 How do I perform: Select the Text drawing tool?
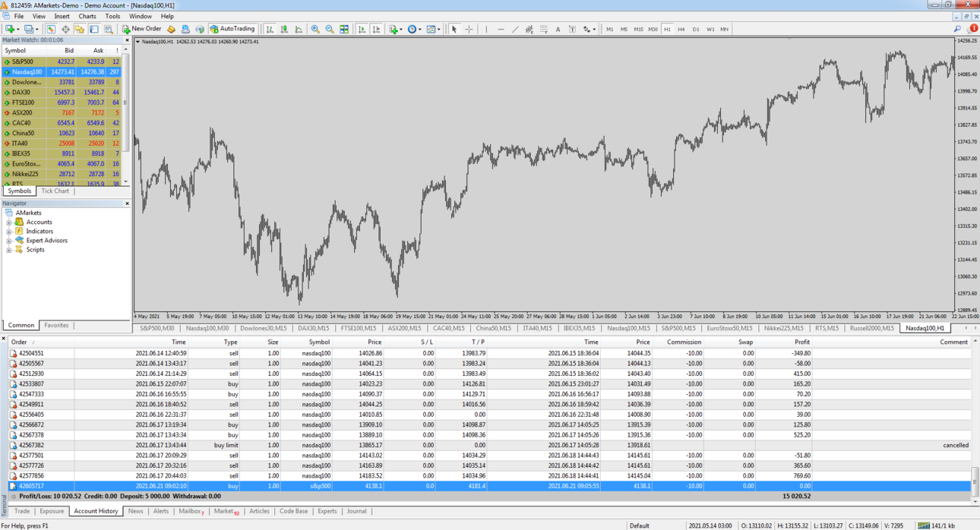pos(558,29)
